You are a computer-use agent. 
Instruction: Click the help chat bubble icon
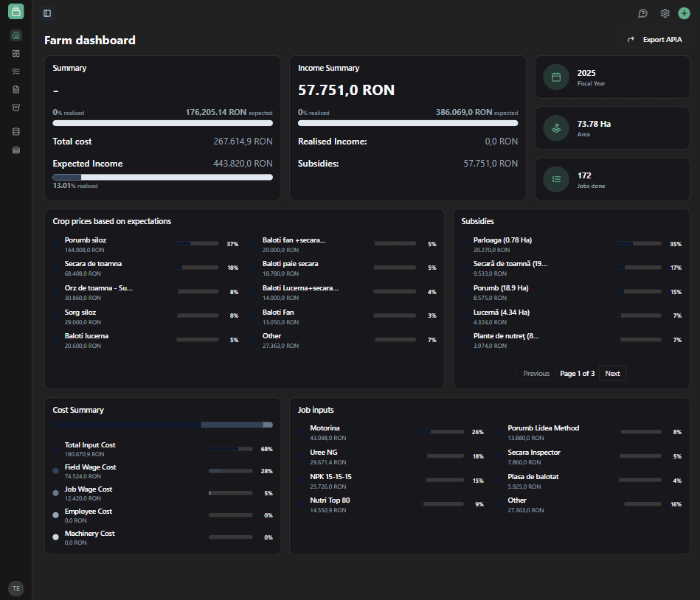pos(642,13)
